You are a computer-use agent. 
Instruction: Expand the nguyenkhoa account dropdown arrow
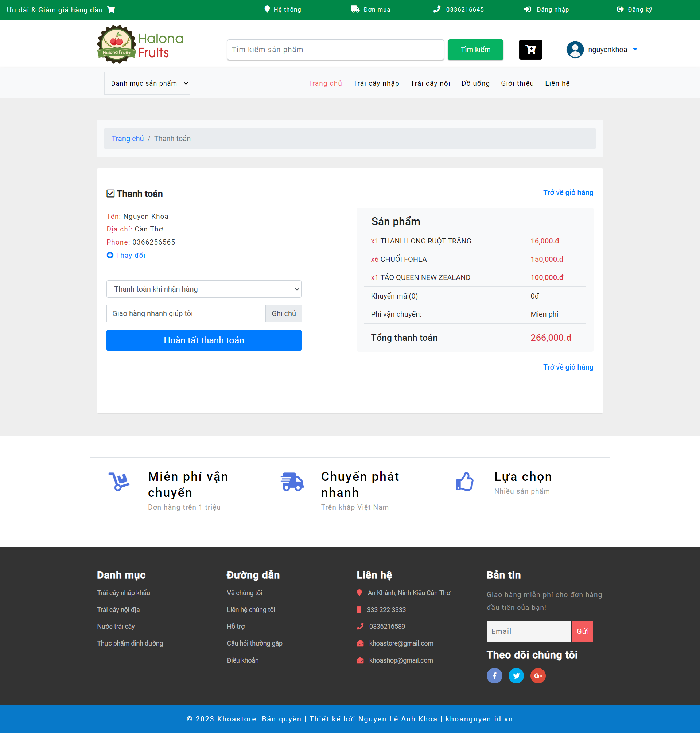point(635,50)
